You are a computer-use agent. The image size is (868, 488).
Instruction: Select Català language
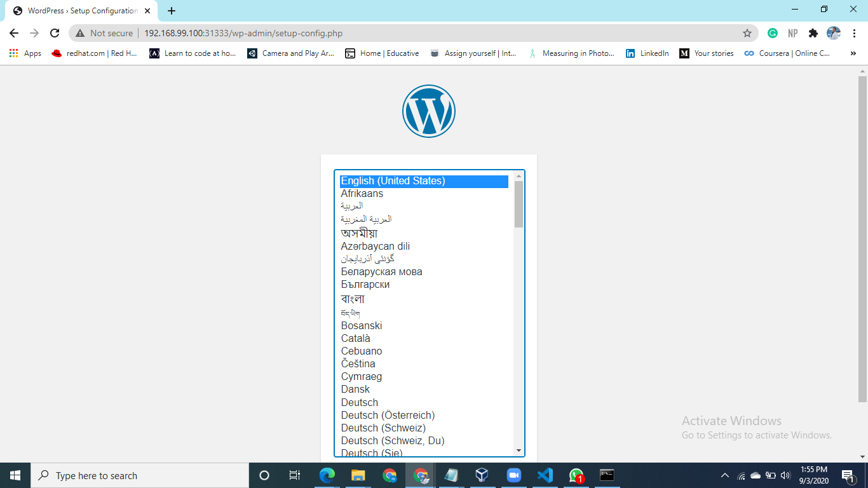coord(424,339)
